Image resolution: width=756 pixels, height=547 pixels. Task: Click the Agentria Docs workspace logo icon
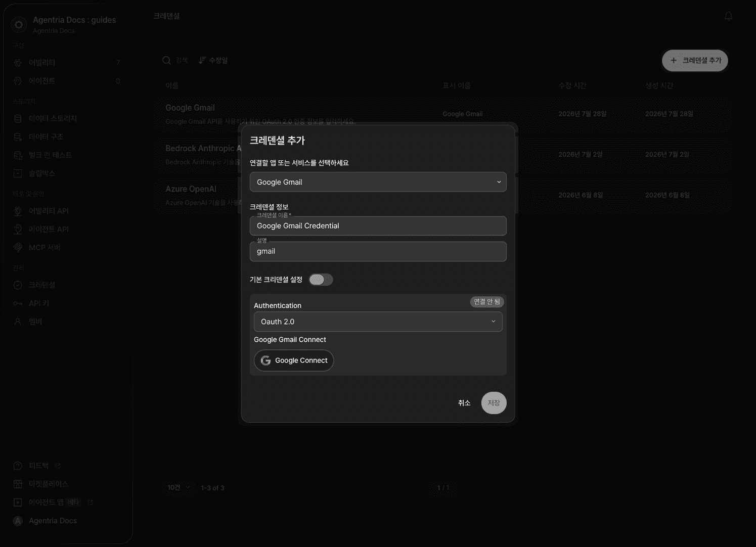[19, 24]
